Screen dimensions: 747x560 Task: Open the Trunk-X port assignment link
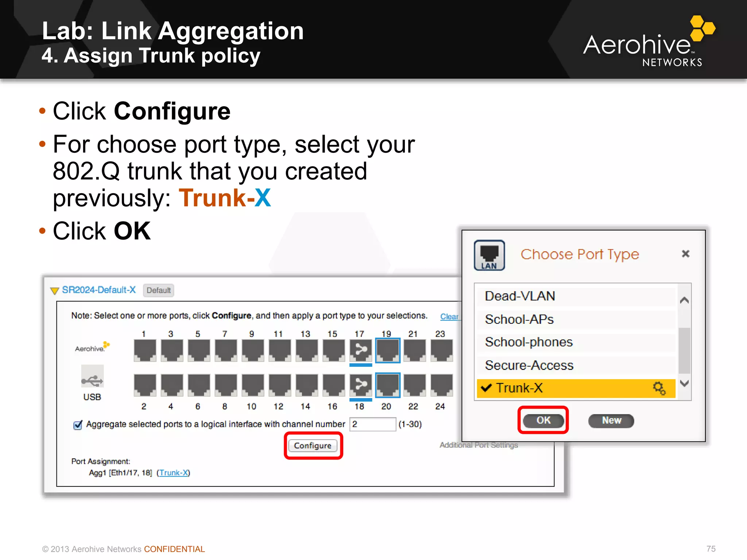coord(173,473)
